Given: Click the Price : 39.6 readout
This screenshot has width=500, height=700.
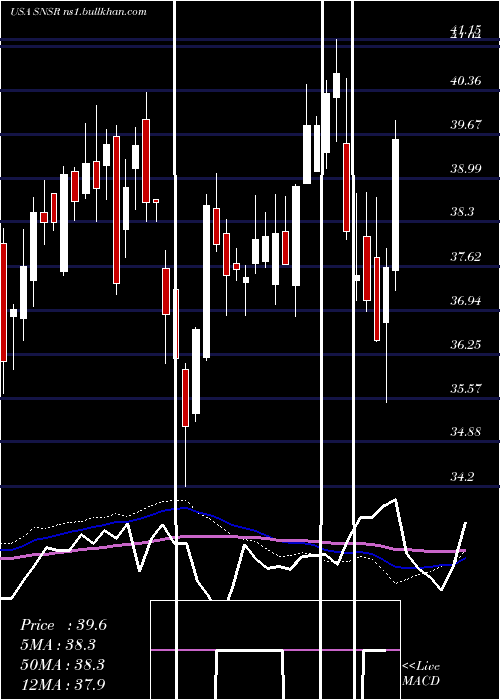Looking at the screenshot, I should 63,625.
